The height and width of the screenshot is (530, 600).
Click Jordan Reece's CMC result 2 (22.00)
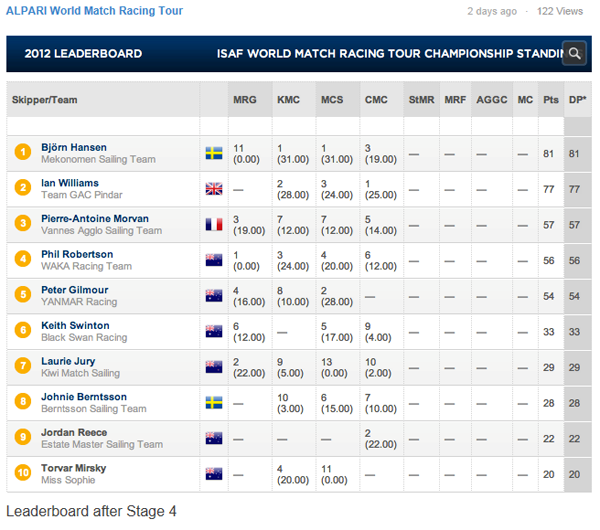[x=380, y=439]
